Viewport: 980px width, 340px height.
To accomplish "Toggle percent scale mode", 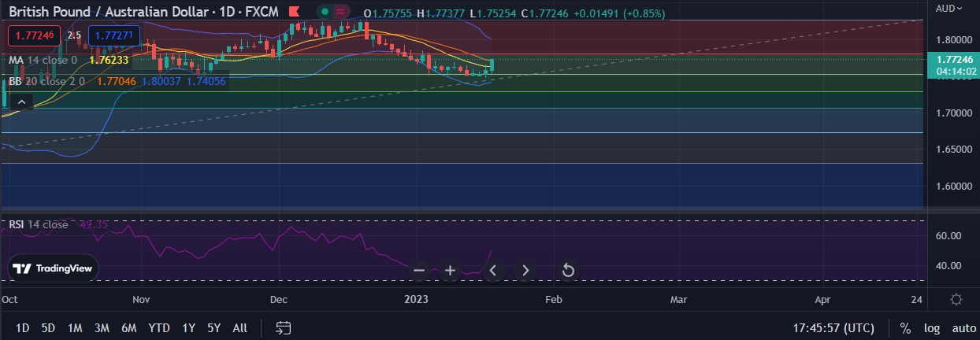I will (906, 328).
